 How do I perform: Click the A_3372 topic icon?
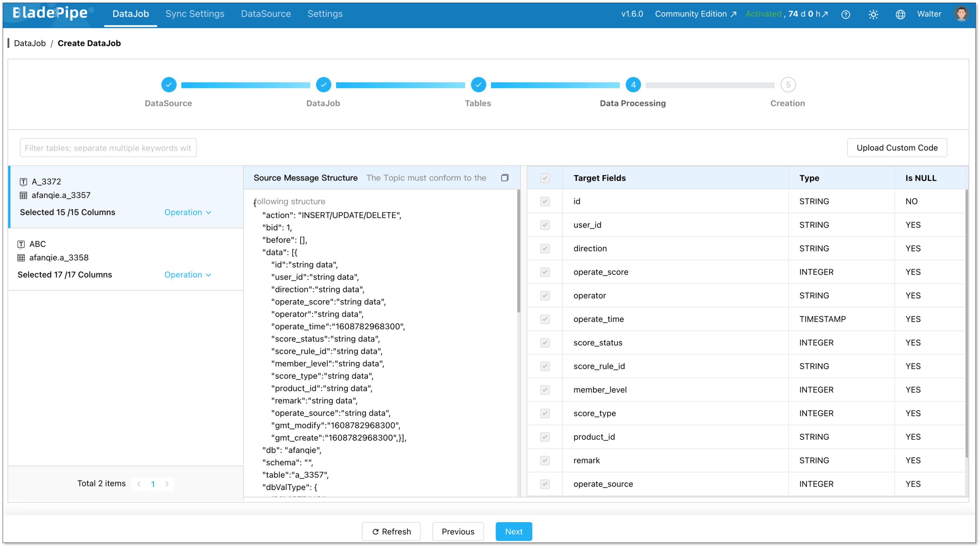tap(23, 182)
